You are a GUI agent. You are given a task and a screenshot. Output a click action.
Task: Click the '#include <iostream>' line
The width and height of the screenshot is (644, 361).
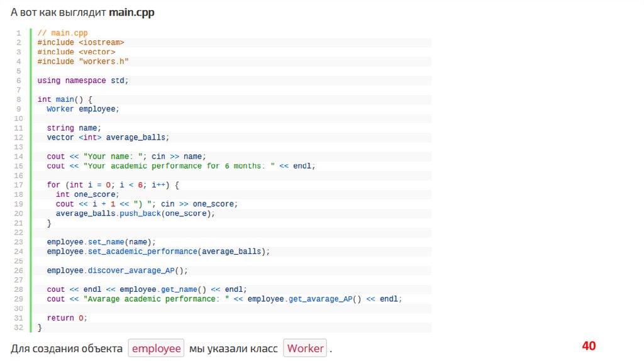coord(80,42)
